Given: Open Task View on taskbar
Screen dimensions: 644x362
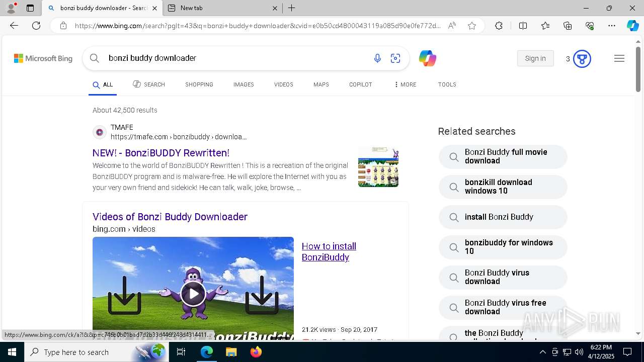Looking at the screenshot, I should 182,352.
